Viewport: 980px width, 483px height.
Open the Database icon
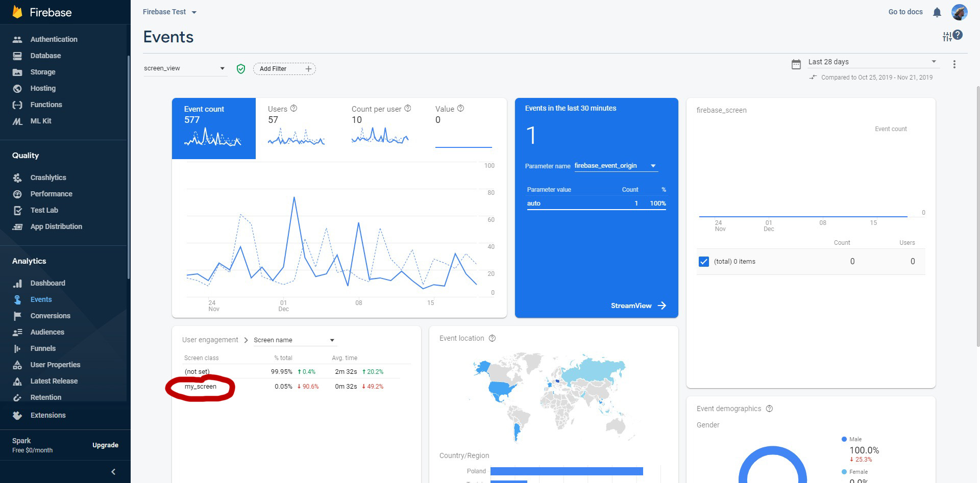point(17,56)
